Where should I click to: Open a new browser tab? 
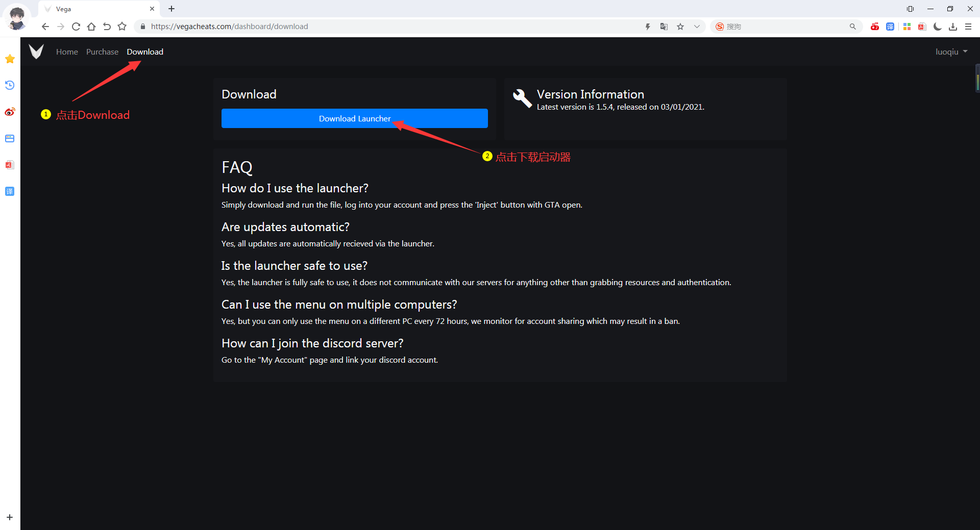click(171, 9)
